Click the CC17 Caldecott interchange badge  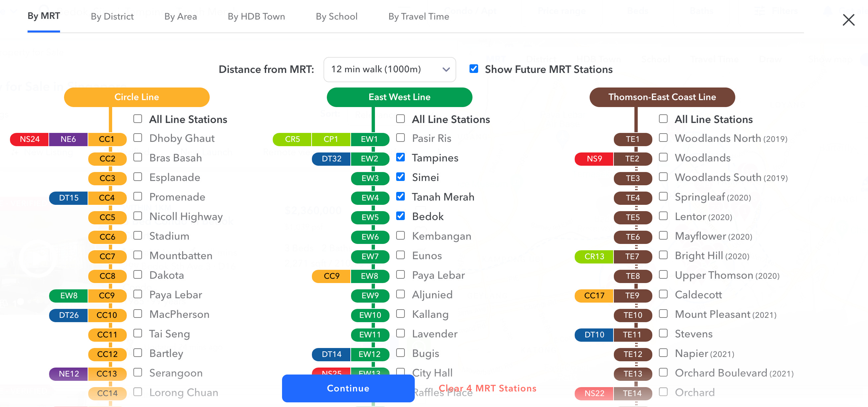point(594,296)
